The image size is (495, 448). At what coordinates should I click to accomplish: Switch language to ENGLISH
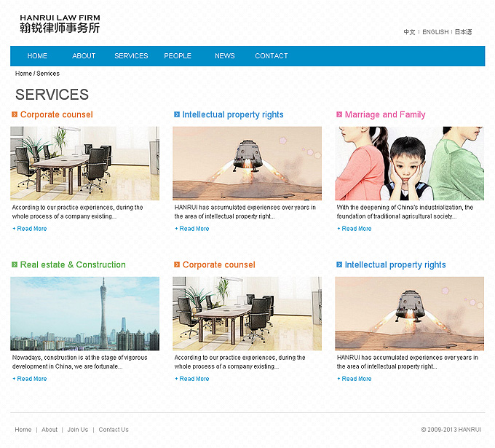coord(435,32)
